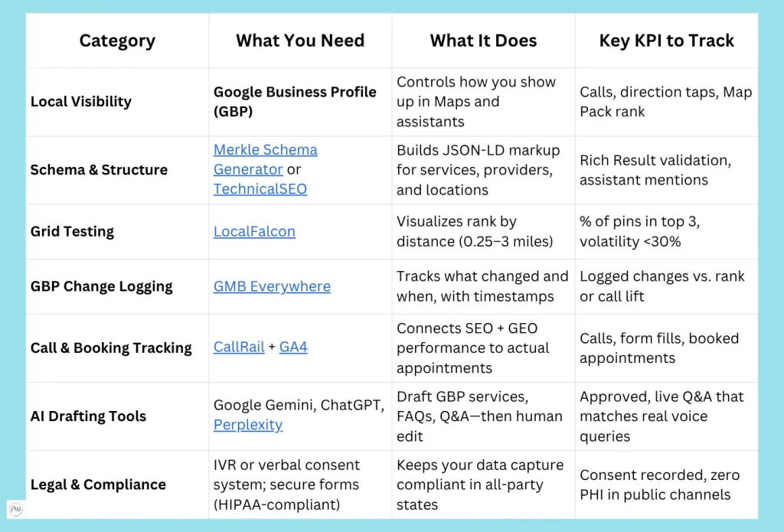Select the AI Drafting Tools row label
Image resolution: width=784 pixels, height=532 pixels.
pyautogui.click(x=88, y=416)
